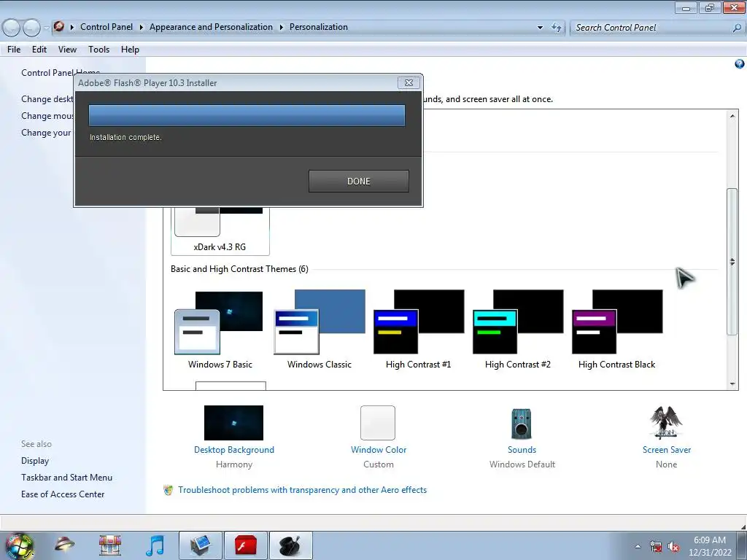
Task: Open the storefront taskbar icon
Action: pos(110,545)
